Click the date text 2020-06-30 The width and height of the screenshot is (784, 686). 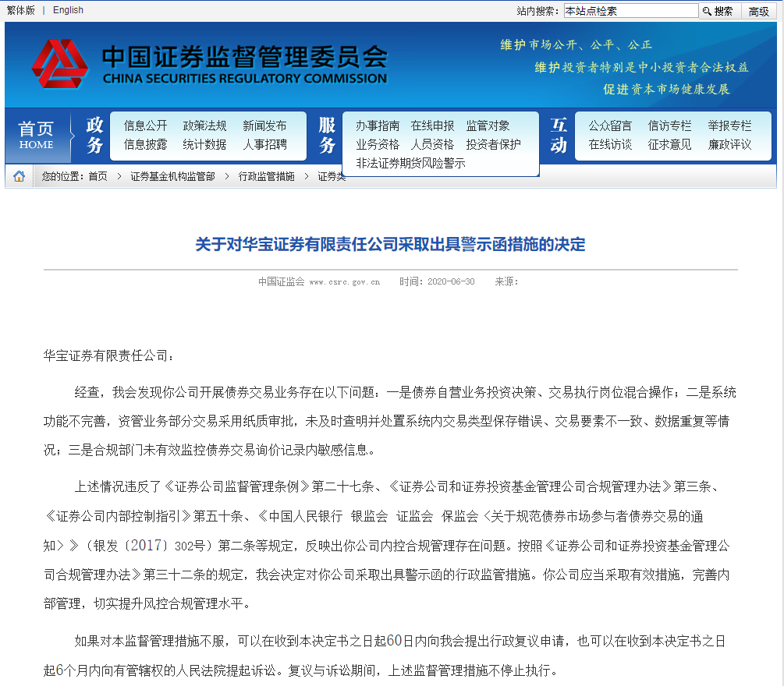451,281
